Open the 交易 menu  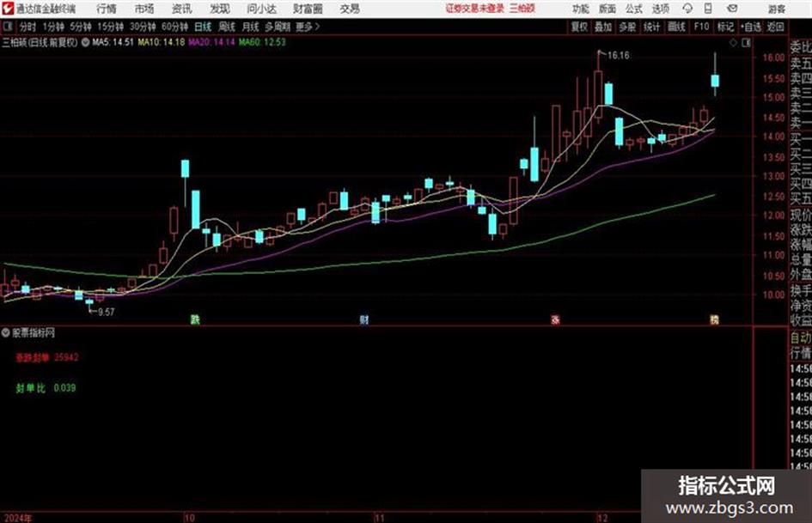click(x=350, y=9)
